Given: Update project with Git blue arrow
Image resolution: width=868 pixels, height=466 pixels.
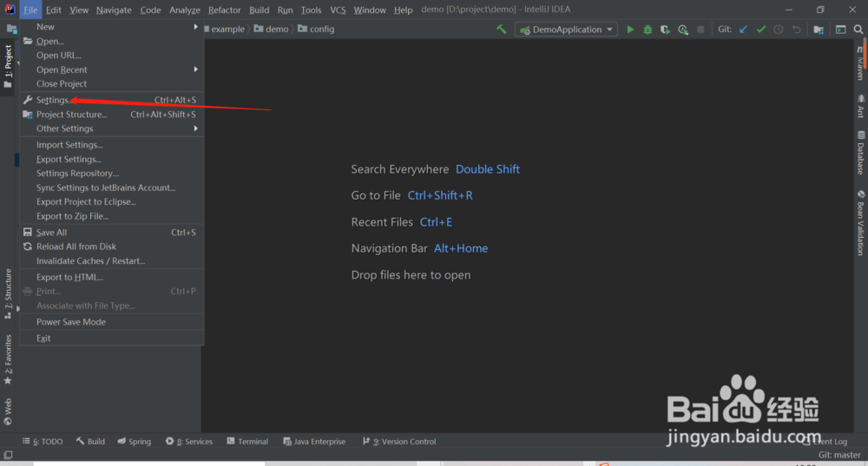Looking at the screenshot, I should (744, 30).
